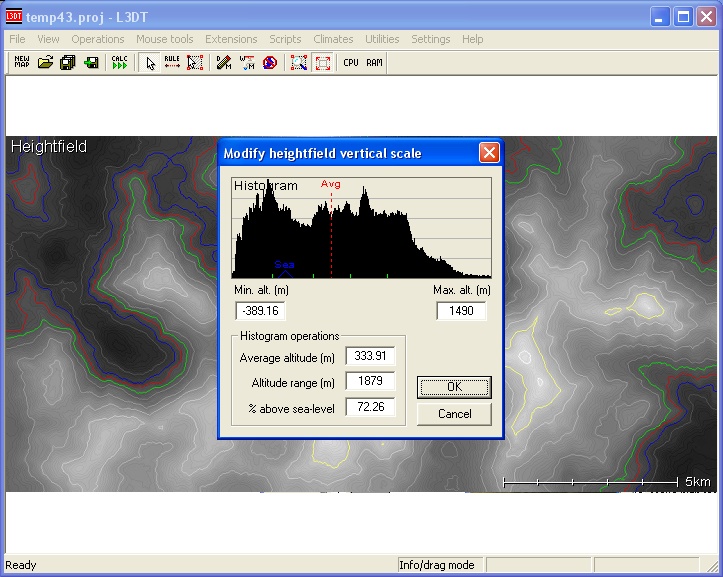The height and width of the screenshot is (577, 723).
Task: Click the save-all stacked disks icon
Action: (68, 62)
